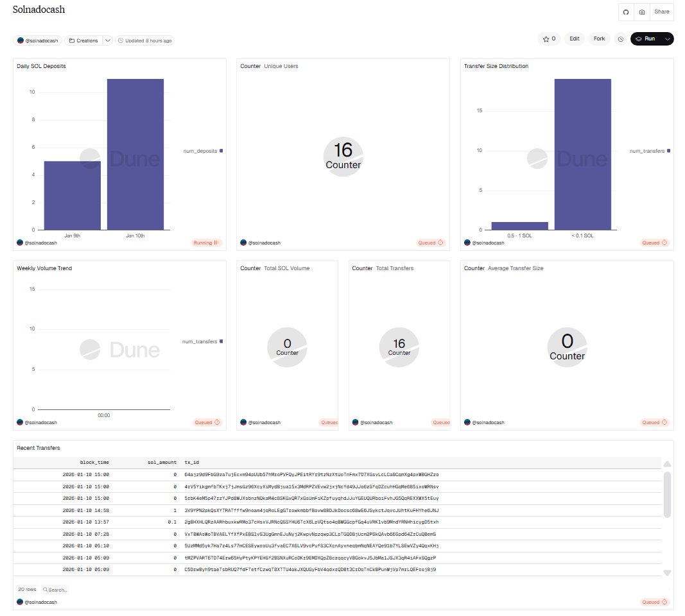Screen dimensions: 685x616
Task: Click the Share button
Action: (x=661, y=12)
